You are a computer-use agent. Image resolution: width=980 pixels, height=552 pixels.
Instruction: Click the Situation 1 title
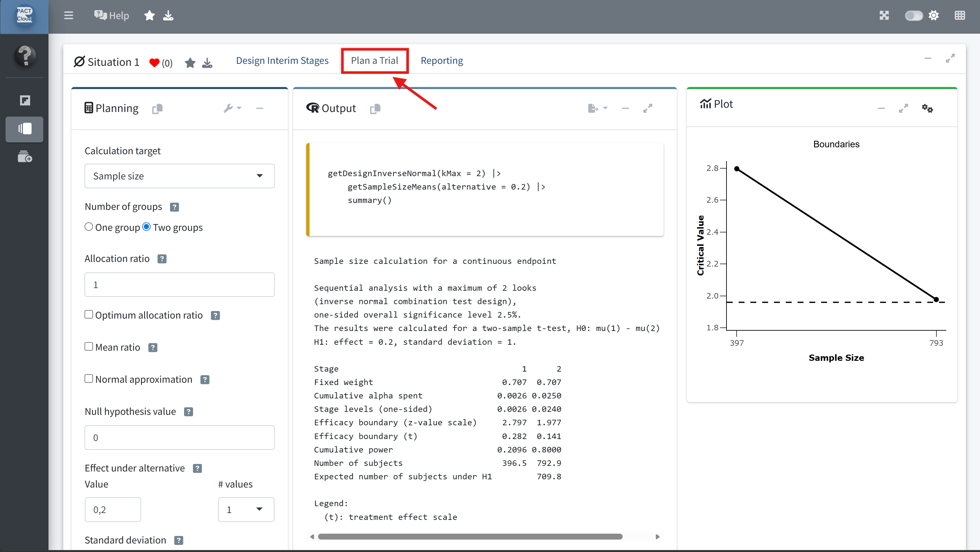tap(113, 62)
